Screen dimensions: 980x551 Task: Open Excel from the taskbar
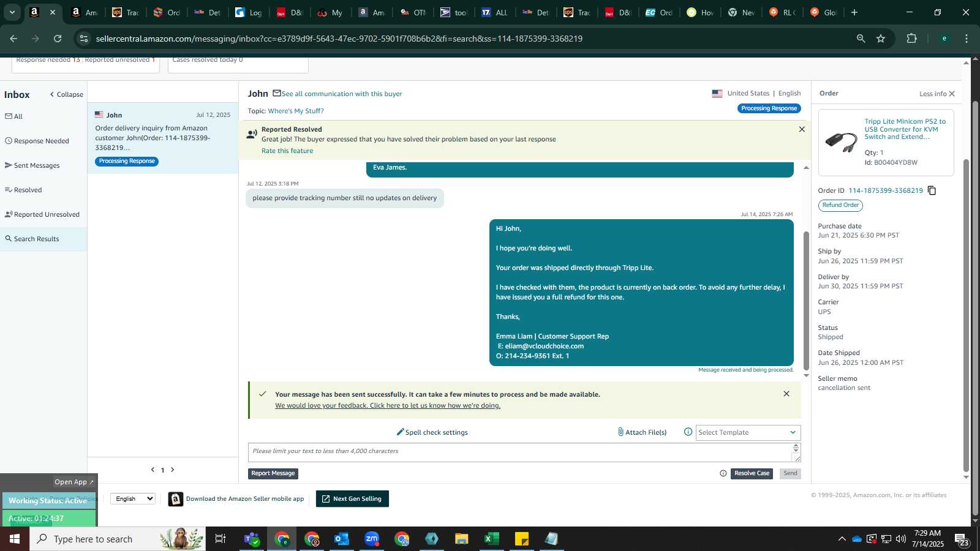pos(491,539)
